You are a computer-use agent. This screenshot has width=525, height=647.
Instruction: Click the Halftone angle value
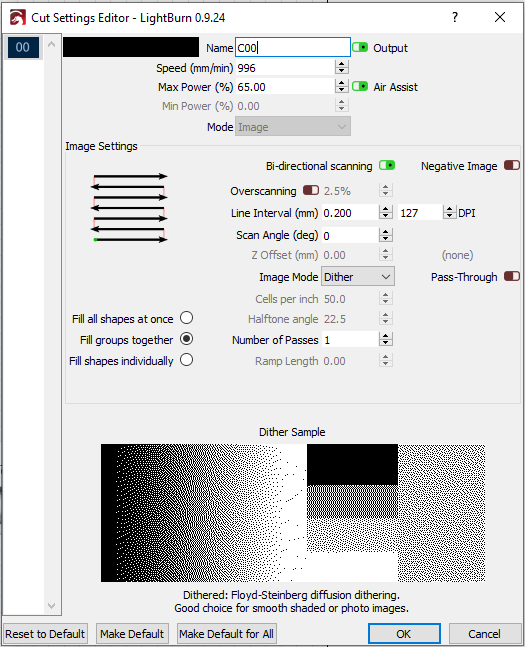[350, 319]
